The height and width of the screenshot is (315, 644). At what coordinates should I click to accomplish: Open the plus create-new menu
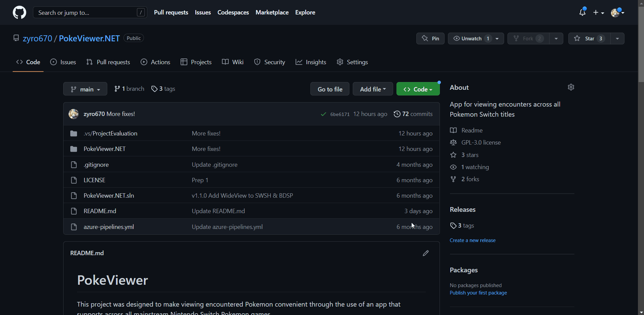click(599, 12)
